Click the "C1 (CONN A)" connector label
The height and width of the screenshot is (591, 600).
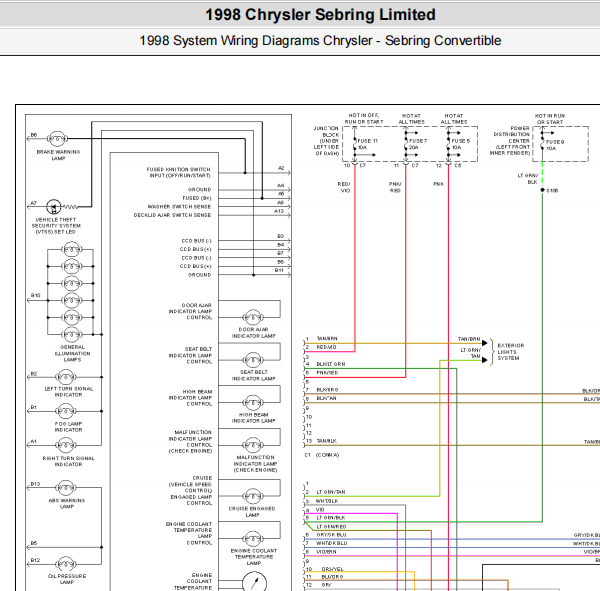coord(322,455)
